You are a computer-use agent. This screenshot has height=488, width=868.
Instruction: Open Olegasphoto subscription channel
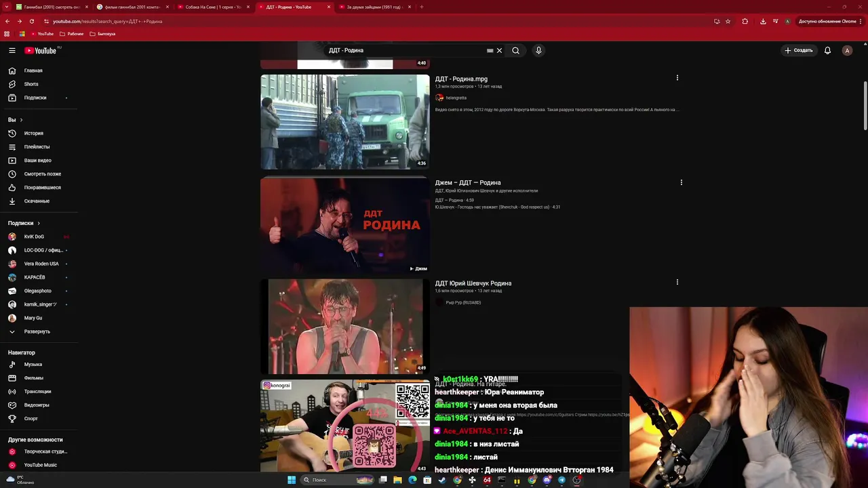[x=39, y=291]
